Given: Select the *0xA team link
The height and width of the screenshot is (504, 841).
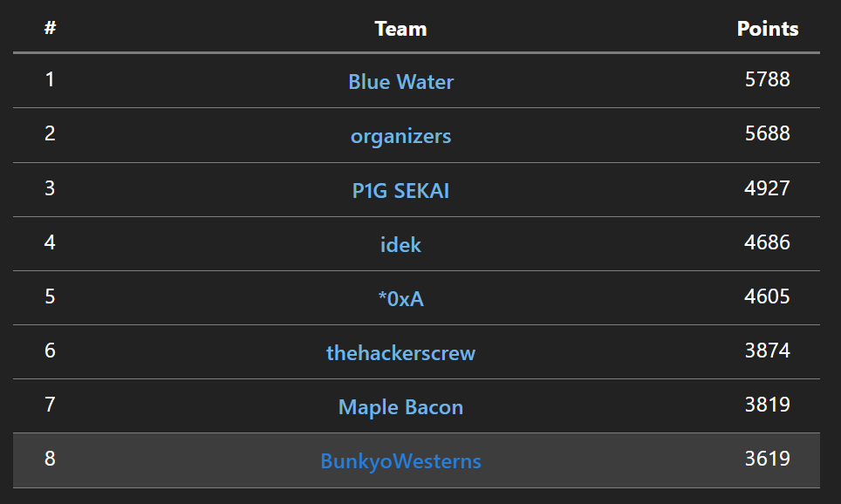Looking at the screenshot, I should [400, 298].
